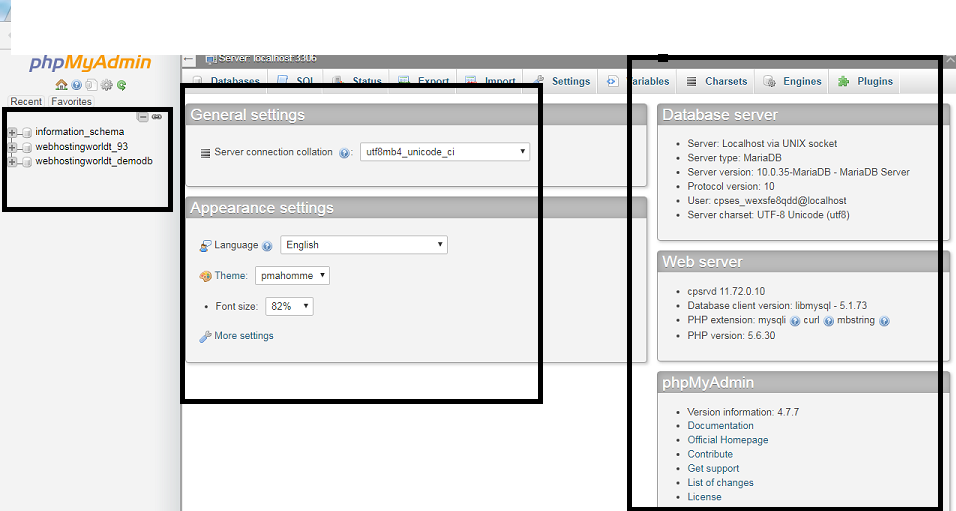Switch to the Settings tab
Screen dimensions: 956x511
point(562,81)
